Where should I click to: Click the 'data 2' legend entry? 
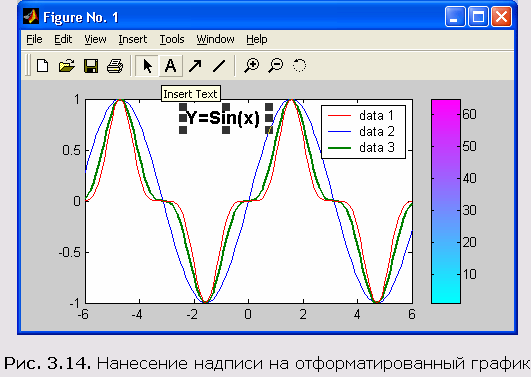(x=377, y=131)
